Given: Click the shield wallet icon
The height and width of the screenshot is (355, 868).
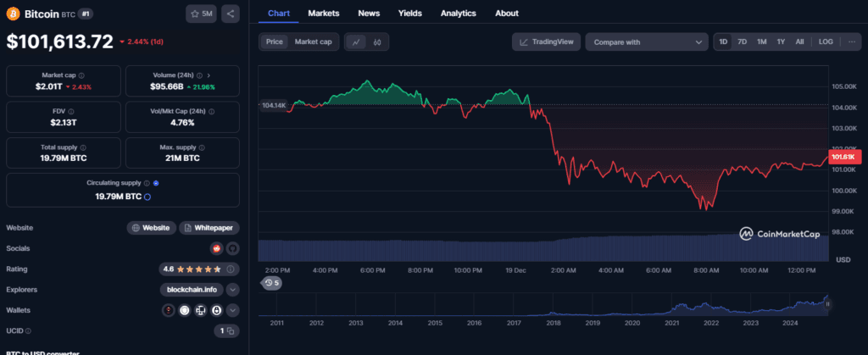Looking at the screenshot, I should tap(184, 311).
